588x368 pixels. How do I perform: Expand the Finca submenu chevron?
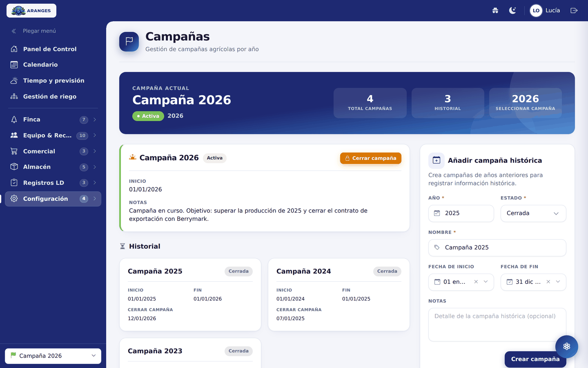tap(95, 119)
